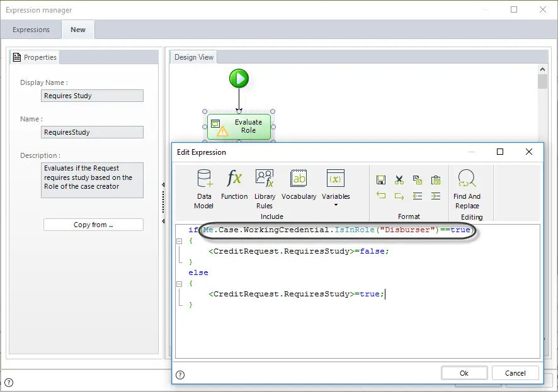This screenshot has width=558, height=392.
Task: Expand the Variables dropdown arrow
Action: pos(336,205)
